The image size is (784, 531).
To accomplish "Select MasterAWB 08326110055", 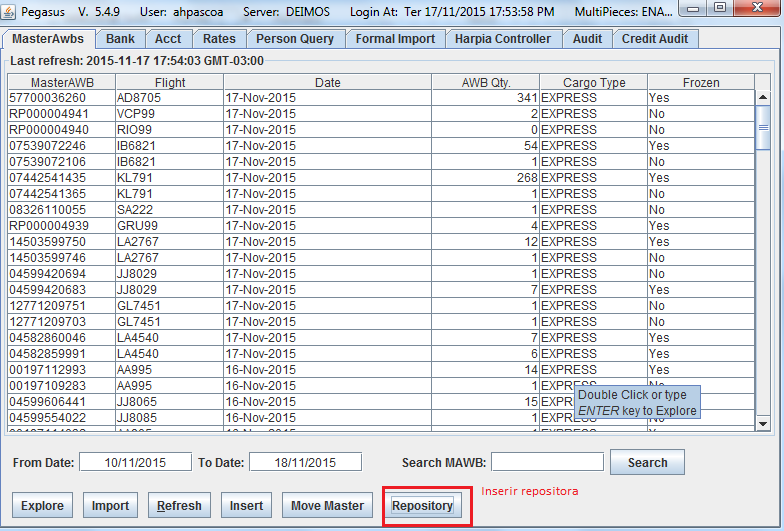I will pos(62,210).
